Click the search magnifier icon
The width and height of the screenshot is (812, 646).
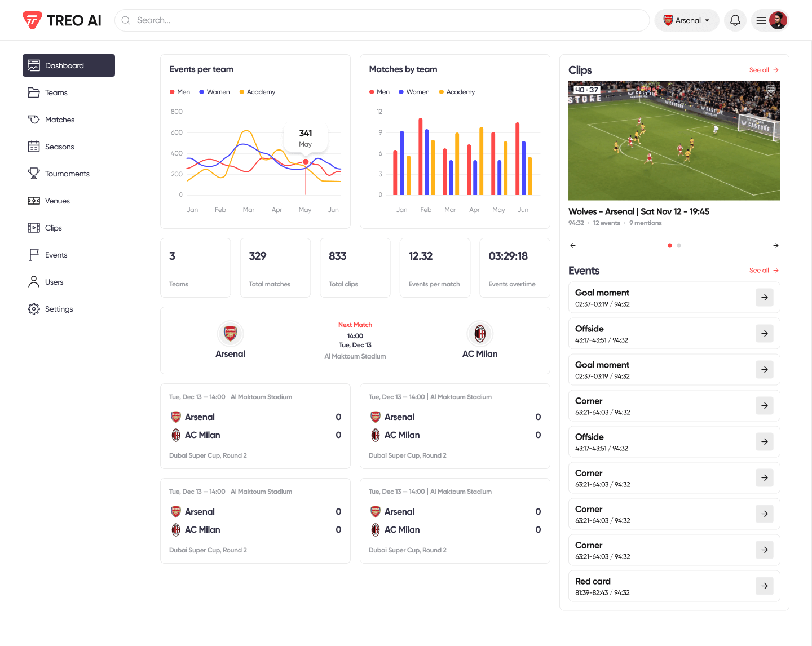(126, 20)
